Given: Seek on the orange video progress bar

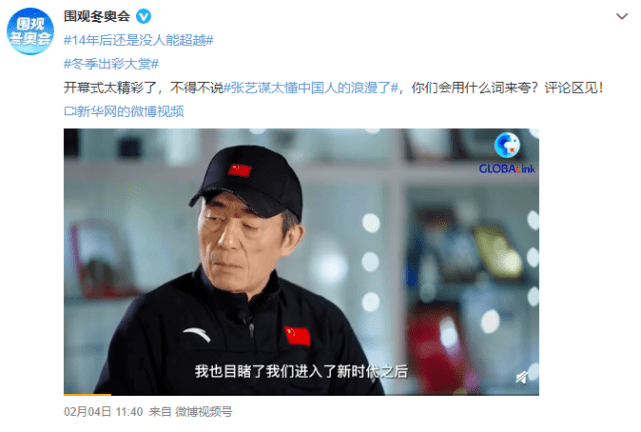Looking at the screenshot, I should point(87,394).
